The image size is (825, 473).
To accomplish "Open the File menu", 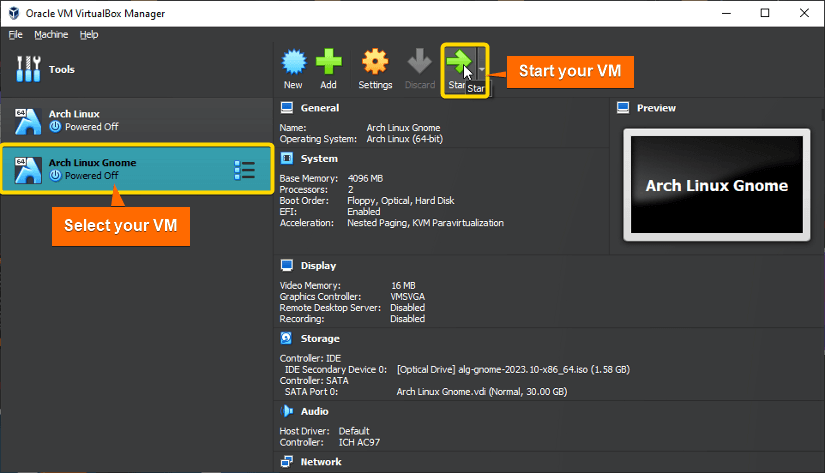I will [x=16, y=35].
